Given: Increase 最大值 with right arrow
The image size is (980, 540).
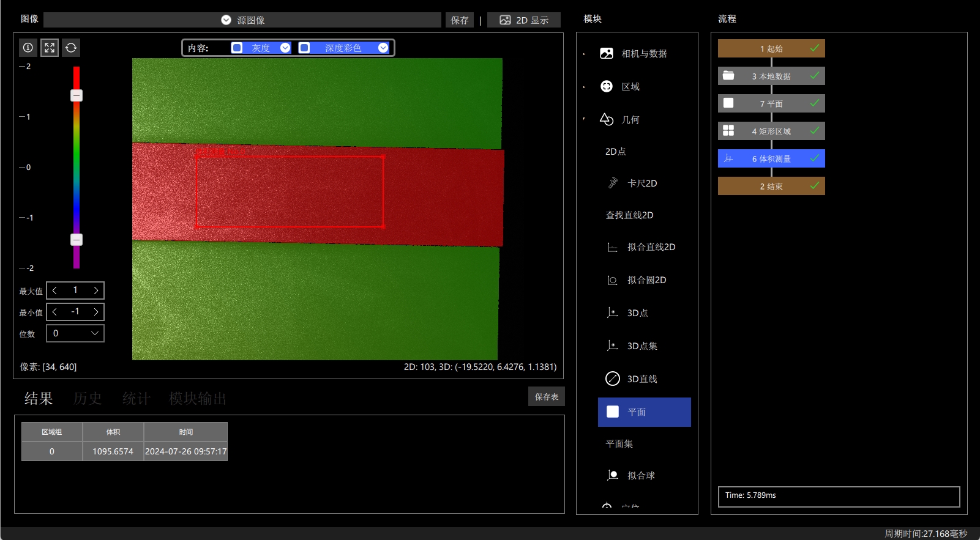Looking at the screenshot, I should (x=95, y=290).
